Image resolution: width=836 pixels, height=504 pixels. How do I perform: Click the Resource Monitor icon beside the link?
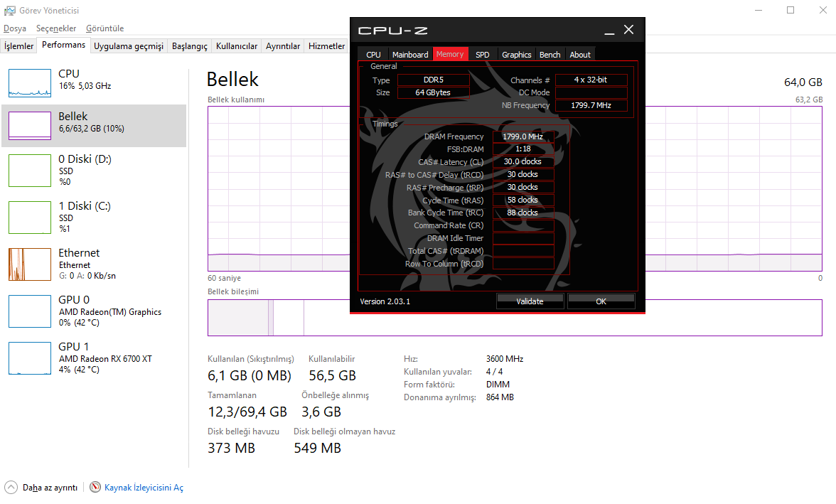coord(95,487)
